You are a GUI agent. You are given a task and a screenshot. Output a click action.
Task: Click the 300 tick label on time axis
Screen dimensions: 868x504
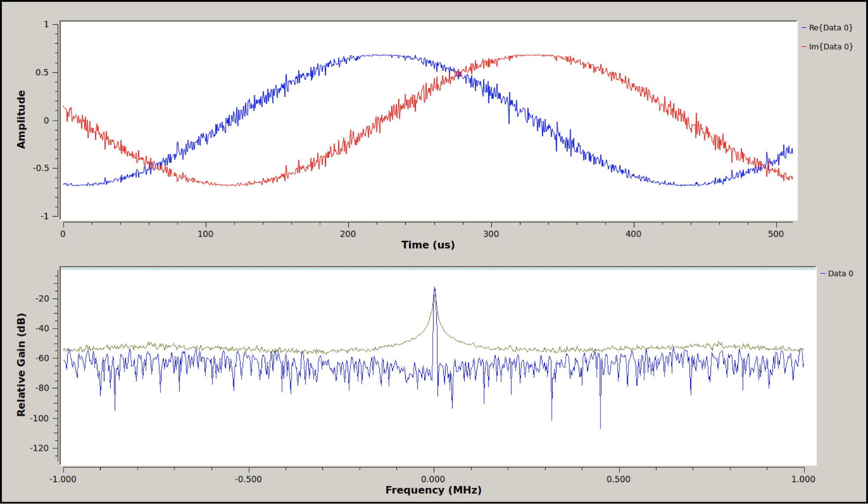491,234
